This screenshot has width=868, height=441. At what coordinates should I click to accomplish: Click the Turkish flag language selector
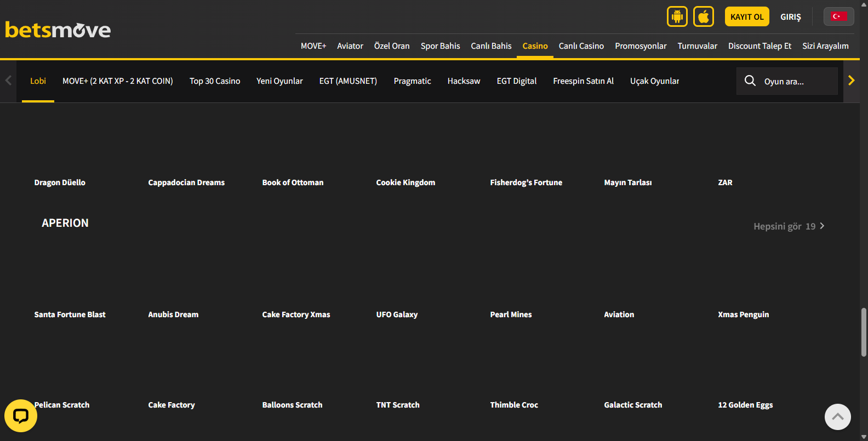[x=838, y=16]
